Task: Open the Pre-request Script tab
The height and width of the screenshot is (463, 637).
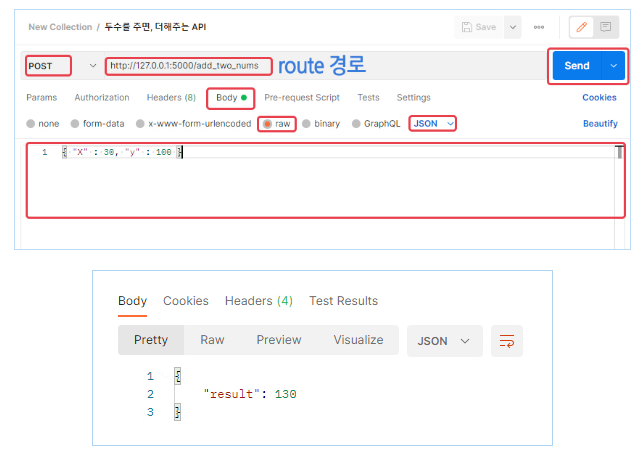Action: pos(302,97)
